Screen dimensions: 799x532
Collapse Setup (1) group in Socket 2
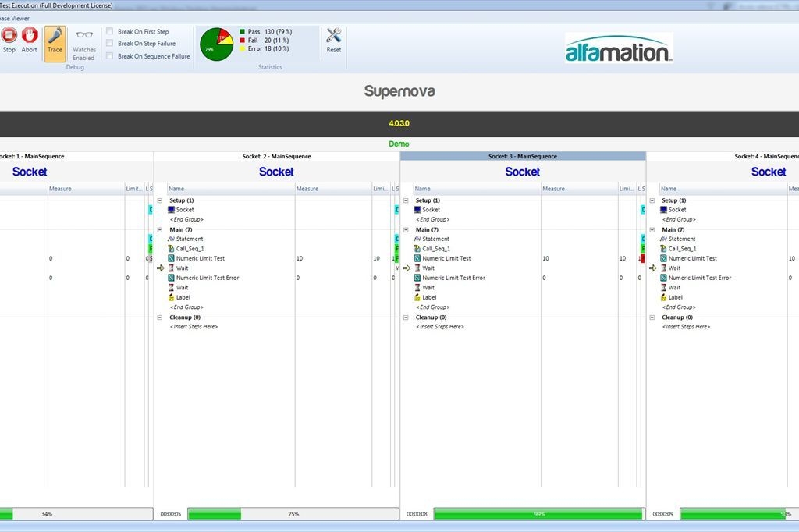point(160,200)
